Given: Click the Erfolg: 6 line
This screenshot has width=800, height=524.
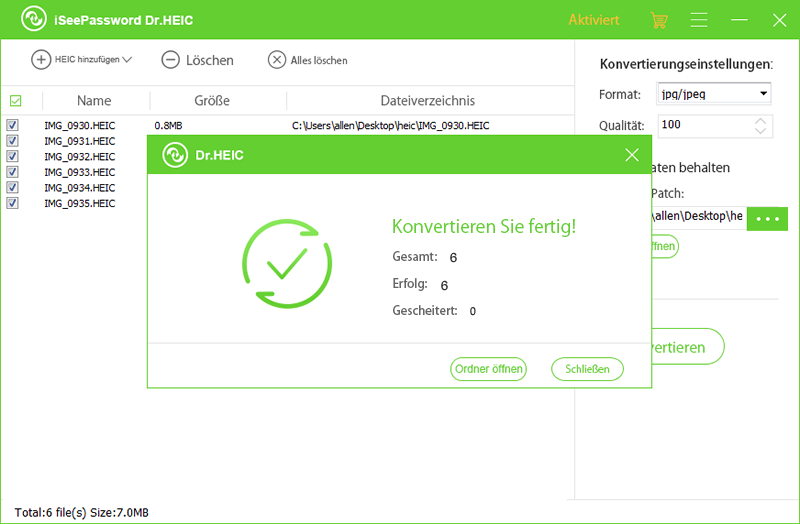Looking at the screenshot, I should pyautogui.click(x=420, y=284).
